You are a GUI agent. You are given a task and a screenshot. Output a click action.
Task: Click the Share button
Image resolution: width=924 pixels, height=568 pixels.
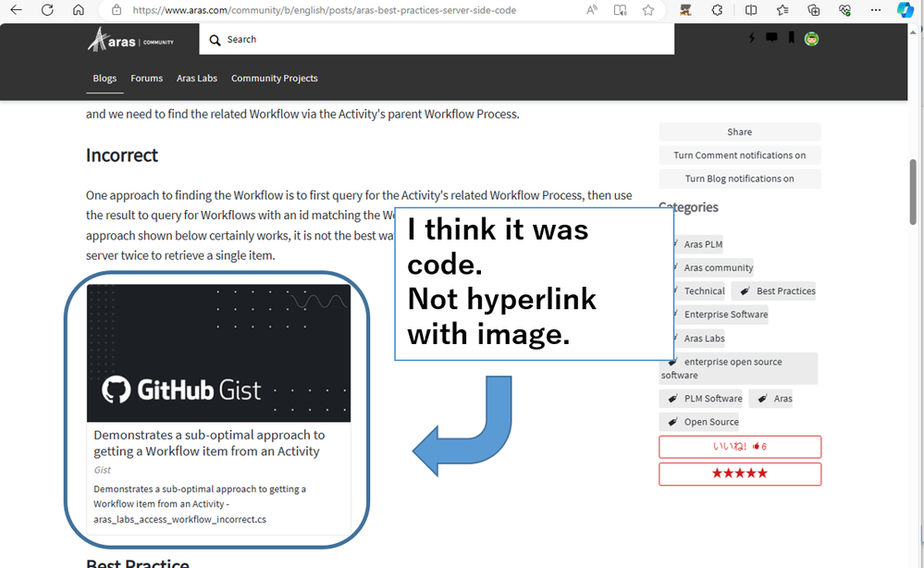(x=740, y=132)
